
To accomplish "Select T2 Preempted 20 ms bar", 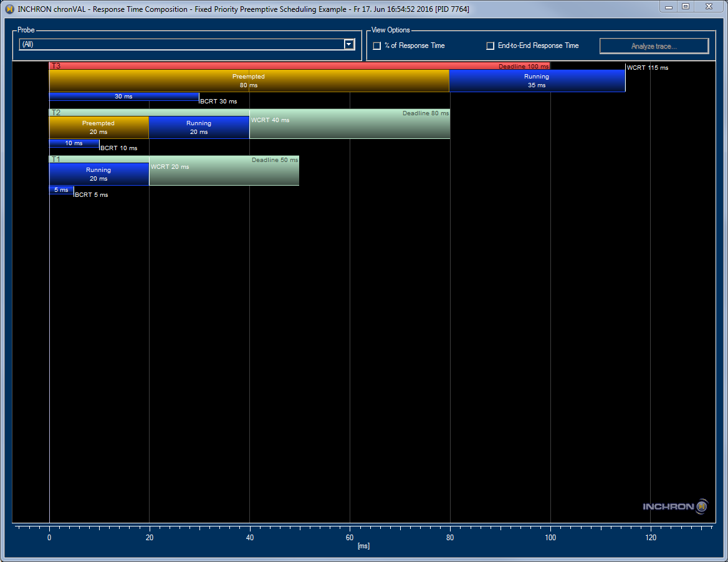I will coord(99,128).
